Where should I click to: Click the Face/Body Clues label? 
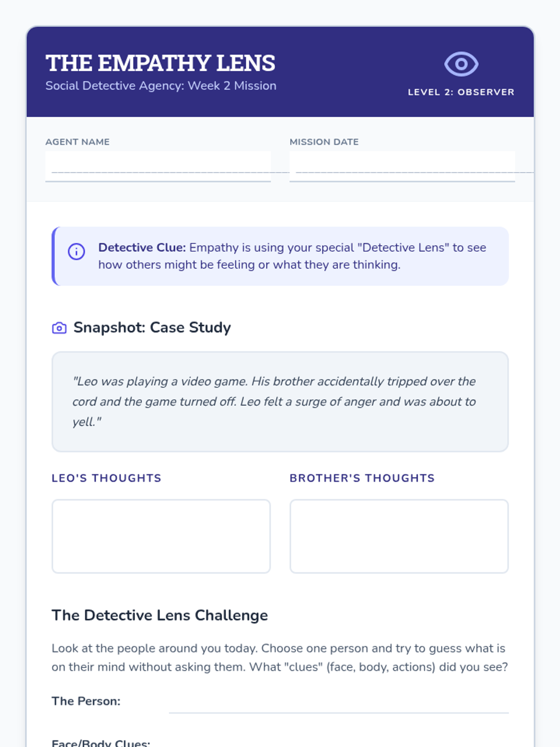tap(101, 742)
